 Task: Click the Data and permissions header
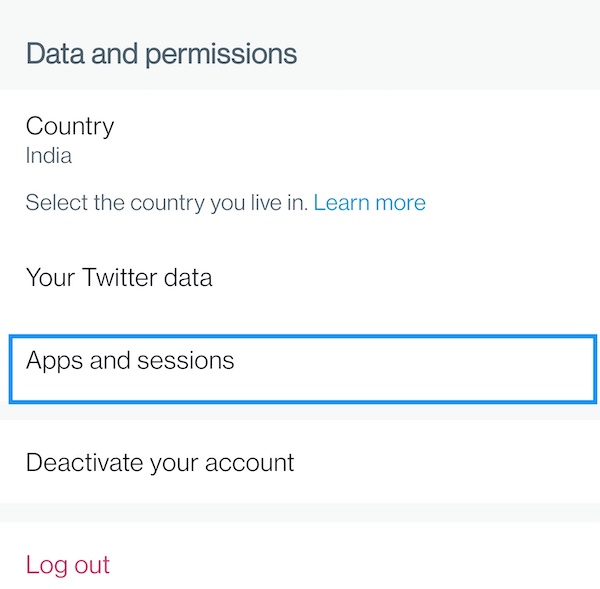coord(161,53)
